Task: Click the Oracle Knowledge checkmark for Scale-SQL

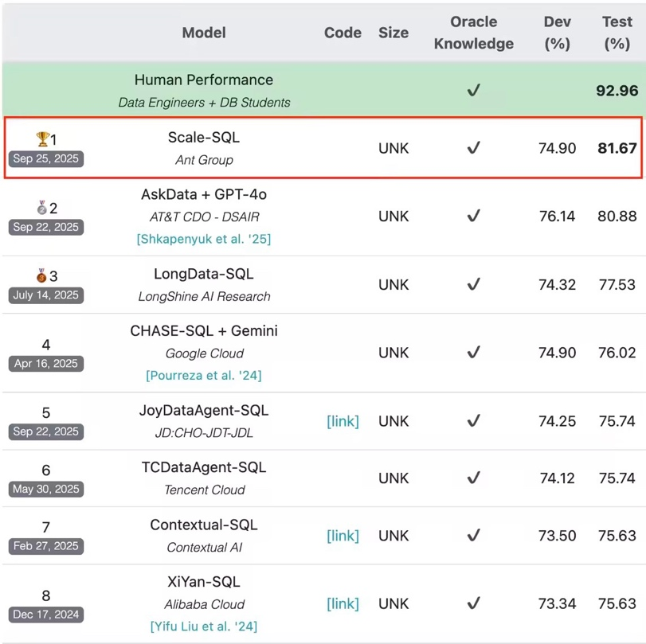Action: (474, 148)
